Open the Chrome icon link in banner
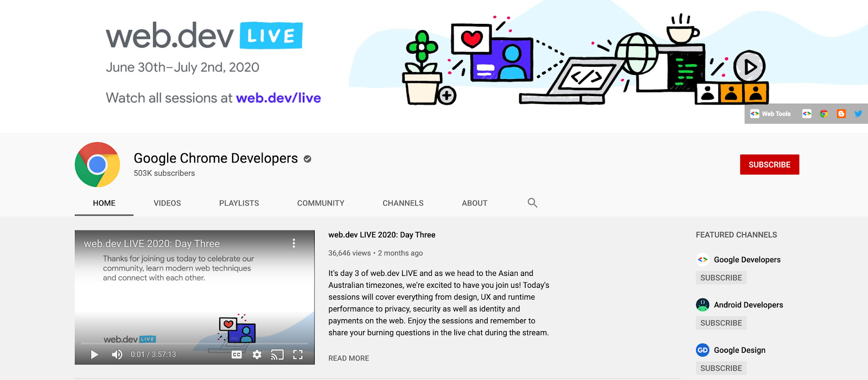The height and width of the screenshot is (380, 868). [824, 114]
